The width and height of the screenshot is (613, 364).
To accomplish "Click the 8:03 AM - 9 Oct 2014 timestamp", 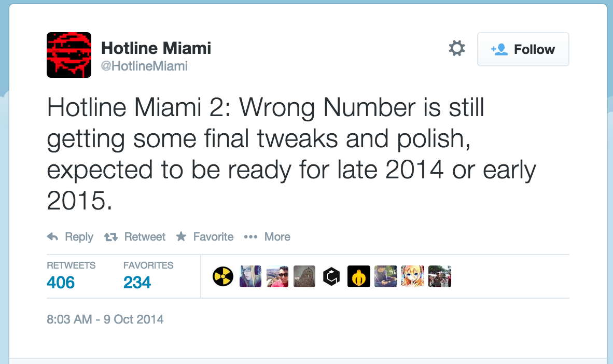I will [105, 319].
